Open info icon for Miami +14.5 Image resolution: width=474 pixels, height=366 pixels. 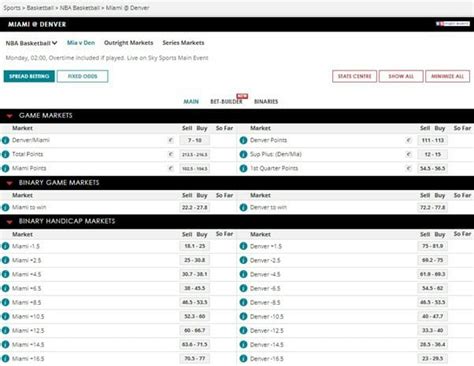click(5, 344)
